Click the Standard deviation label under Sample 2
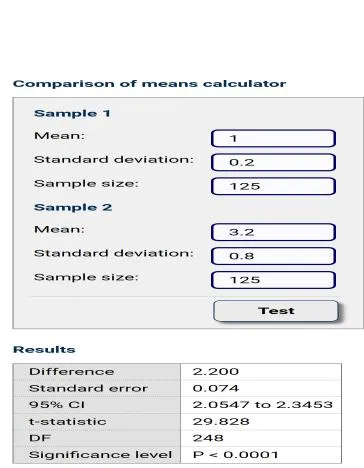Viewport: 364px width, 468px height. (x=114, y=253)
